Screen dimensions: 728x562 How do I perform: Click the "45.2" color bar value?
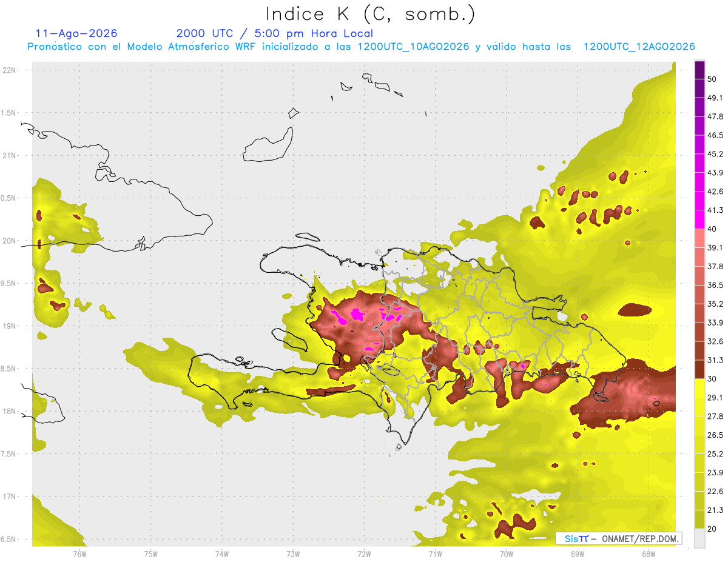(715, 154)
